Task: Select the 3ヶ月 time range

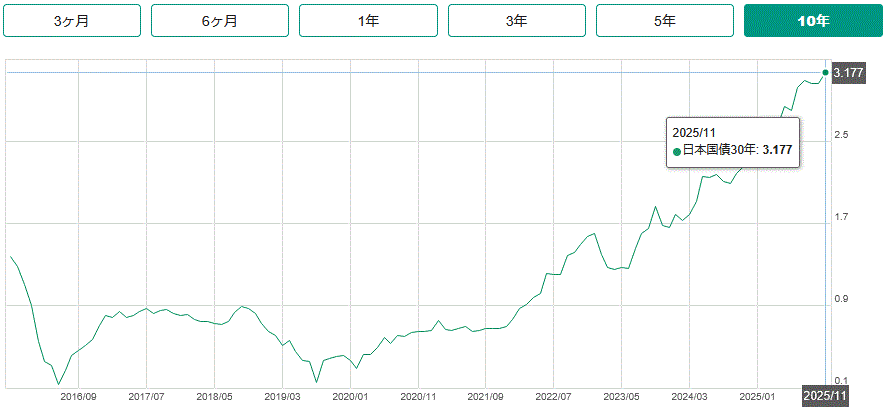Action: (71, 21)
